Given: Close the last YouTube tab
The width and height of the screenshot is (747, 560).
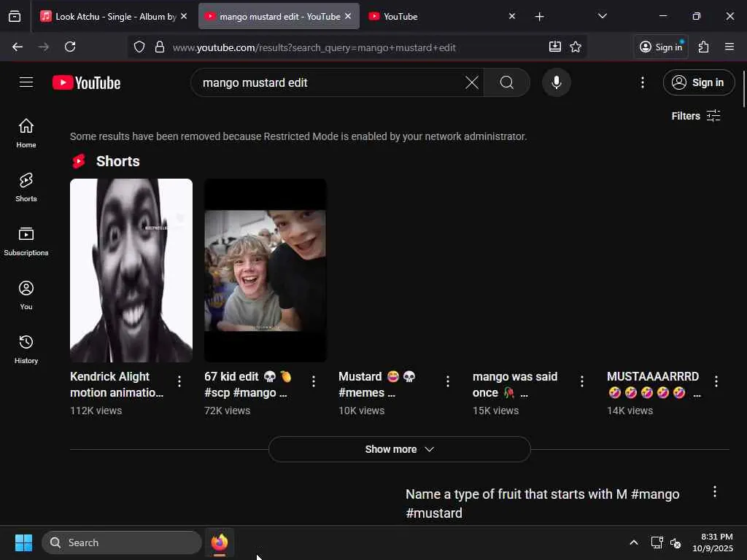Looking at the screenshot, I should click(x=512, y=16).
